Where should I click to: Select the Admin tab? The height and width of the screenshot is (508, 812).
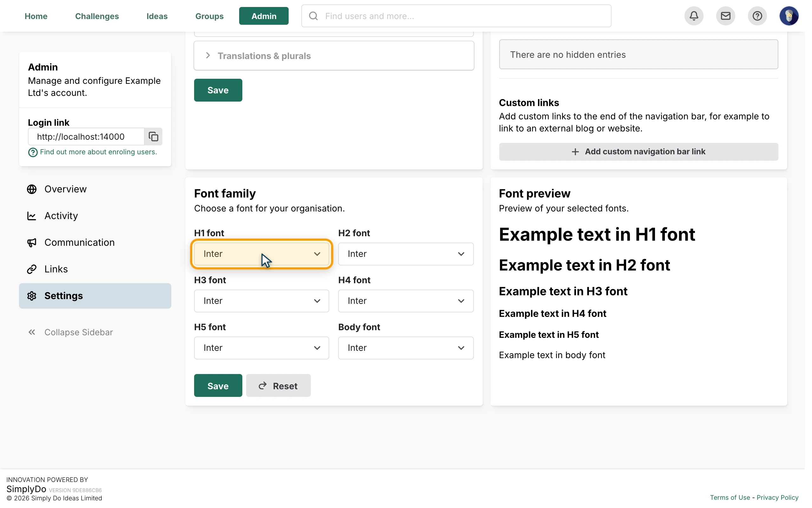(x=264, y=16)
